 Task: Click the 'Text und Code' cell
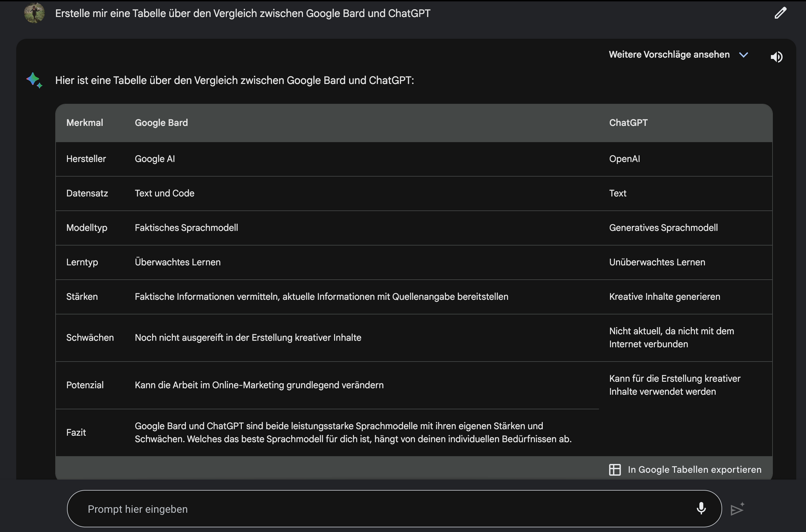point(164,193)
